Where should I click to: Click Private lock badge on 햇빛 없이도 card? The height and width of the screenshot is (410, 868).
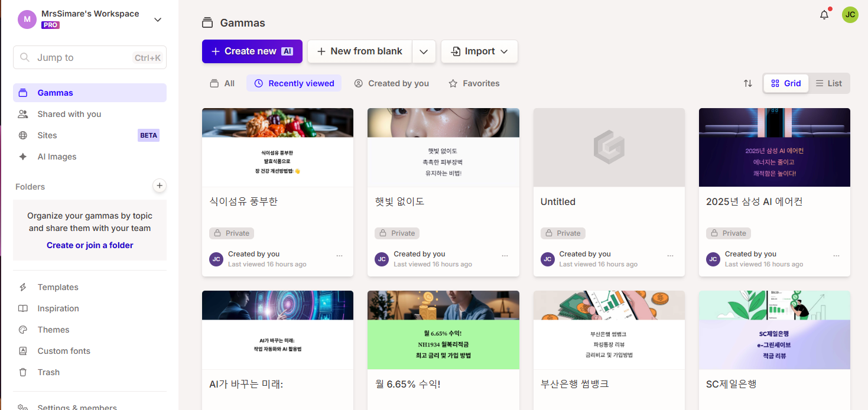click(x=397, y=233)
